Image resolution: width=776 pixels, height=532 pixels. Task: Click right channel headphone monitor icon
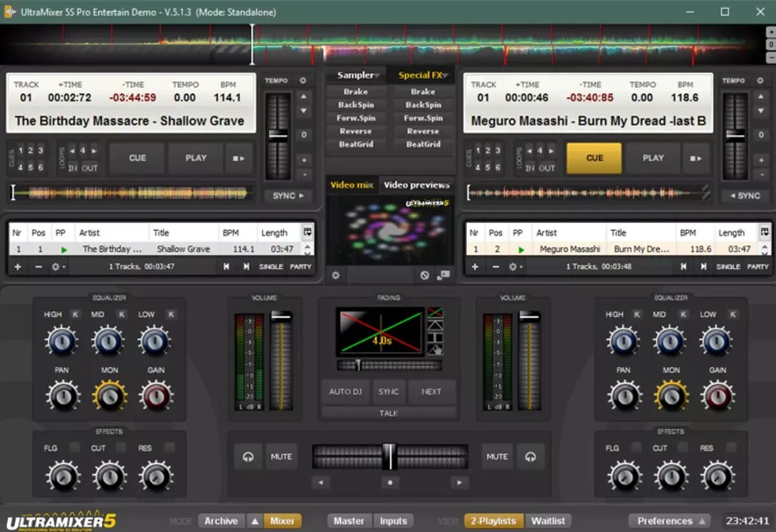coord(531,456)
